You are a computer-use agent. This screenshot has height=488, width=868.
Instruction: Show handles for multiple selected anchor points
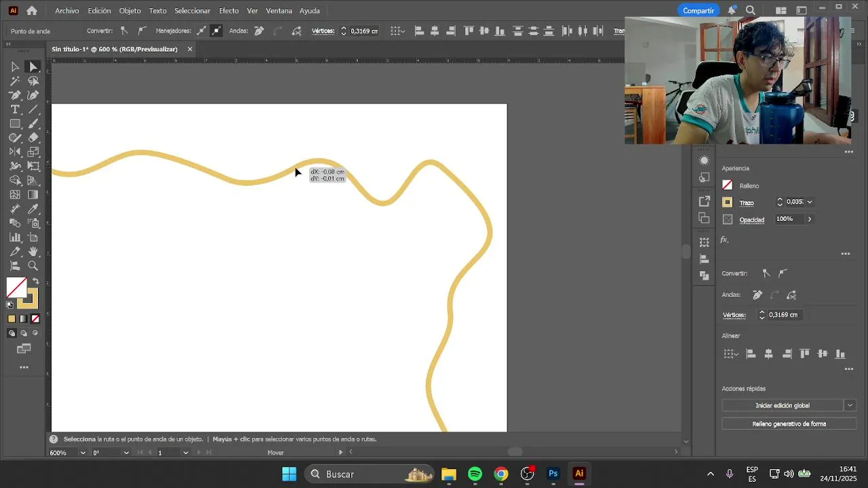point(201,31)
